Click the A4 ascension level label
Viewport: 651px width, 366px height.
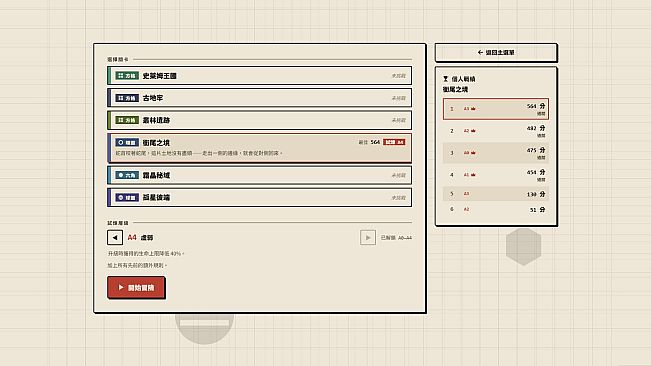(132, 237)
